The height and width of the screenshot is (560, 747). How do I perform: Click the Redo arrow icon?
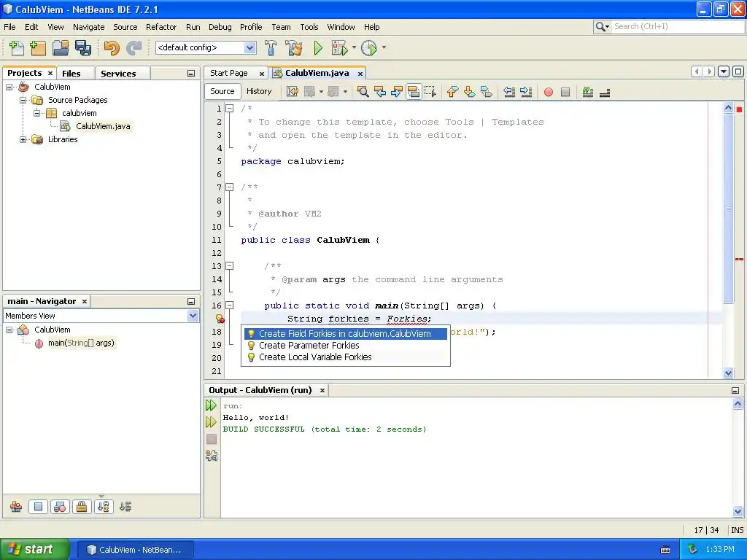point(134,47)
